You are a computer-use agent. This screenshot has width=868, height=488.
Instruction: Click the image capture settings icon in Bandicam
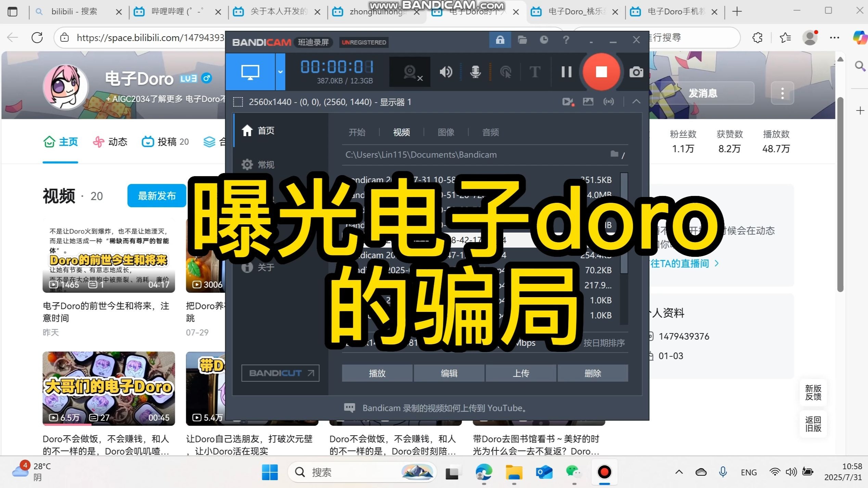588,102
